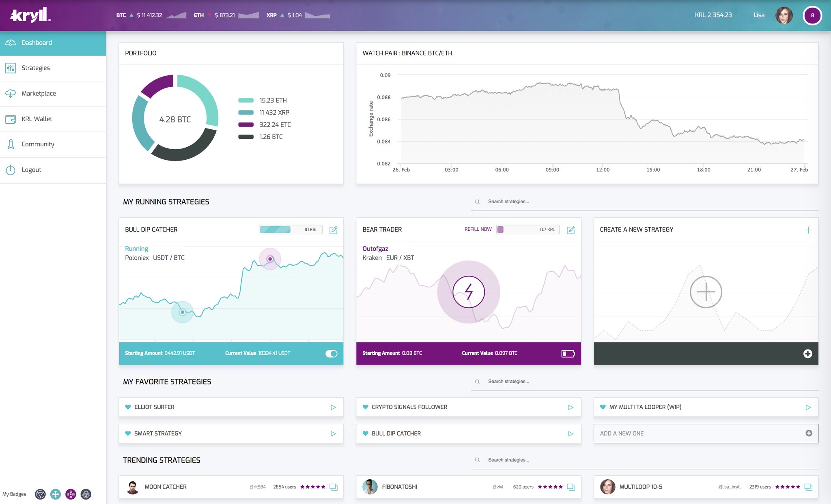Search in Trending Strategies field
Viewport: 831px width, 504px height.
(645, 460)
